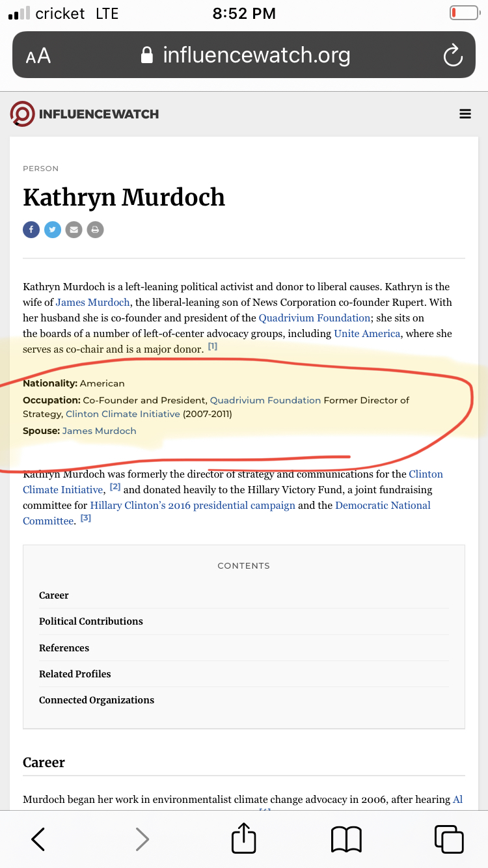Tap the 8:52 PM clock
The height and width of the screenshot is (868, 488).
(244, 13)
